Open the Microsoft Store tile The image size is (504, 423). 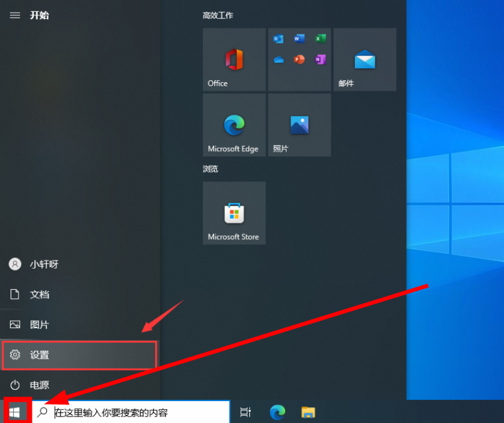pos(233,213)
